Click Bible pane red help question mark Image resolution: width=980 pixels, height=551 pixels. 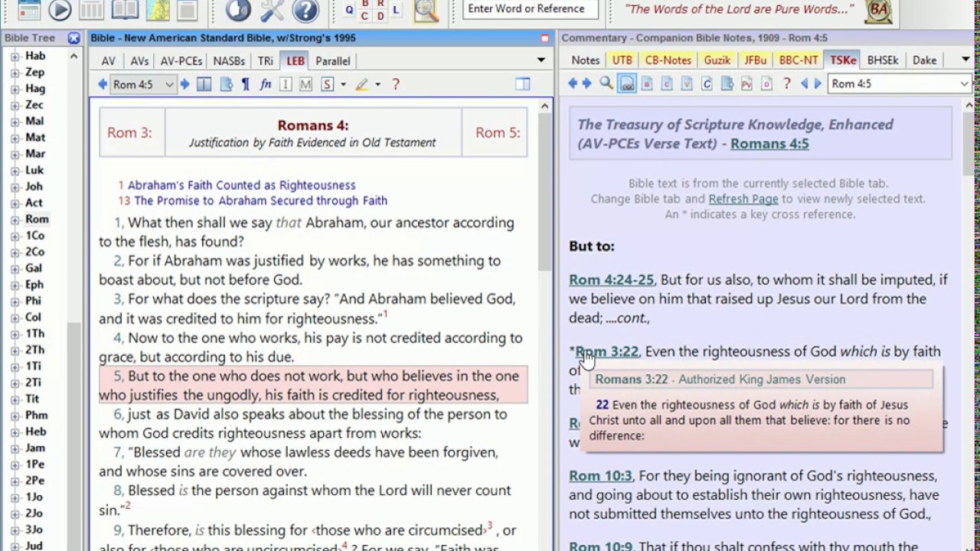point(396,84)
